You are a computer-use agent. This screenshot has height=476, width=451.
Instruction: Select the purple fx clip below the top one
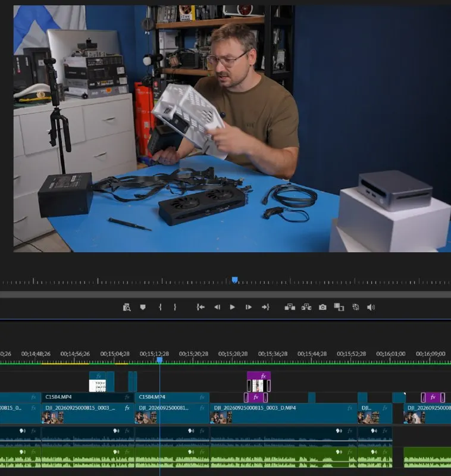coord(256,397)
